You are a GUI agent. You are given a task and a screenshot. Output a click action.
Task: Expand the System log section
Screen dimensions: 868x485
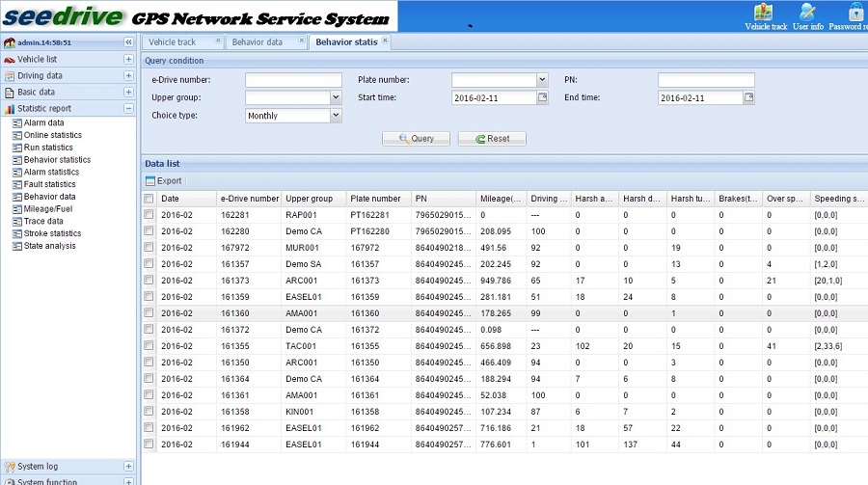[128, 466]
